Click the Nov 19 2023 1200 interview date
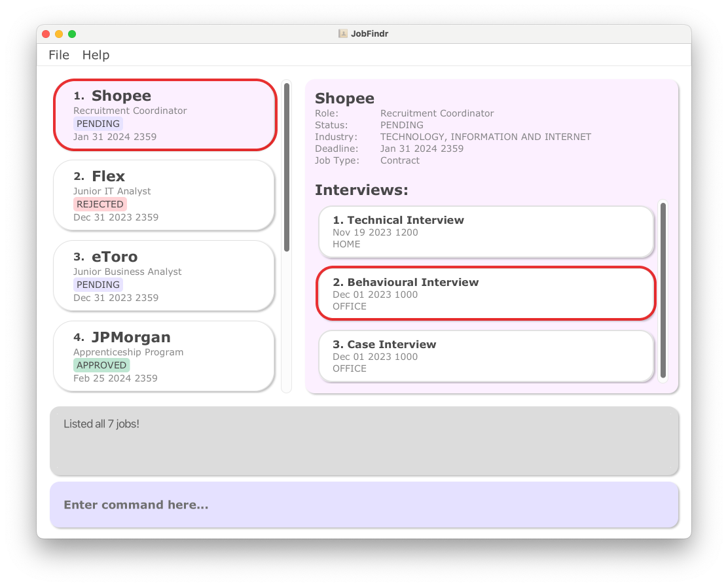 tap(375, 232)
